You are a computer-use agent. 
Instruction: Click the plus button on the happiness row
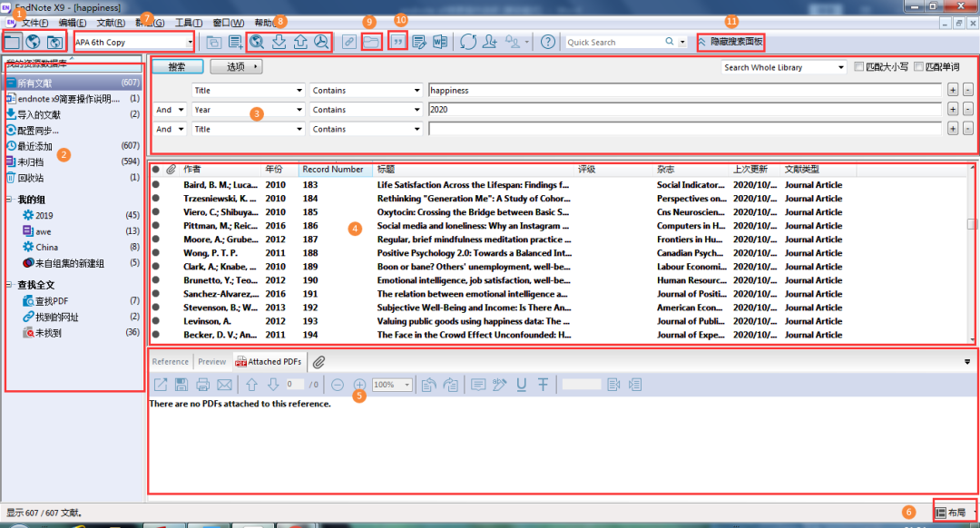click(953, 91)
